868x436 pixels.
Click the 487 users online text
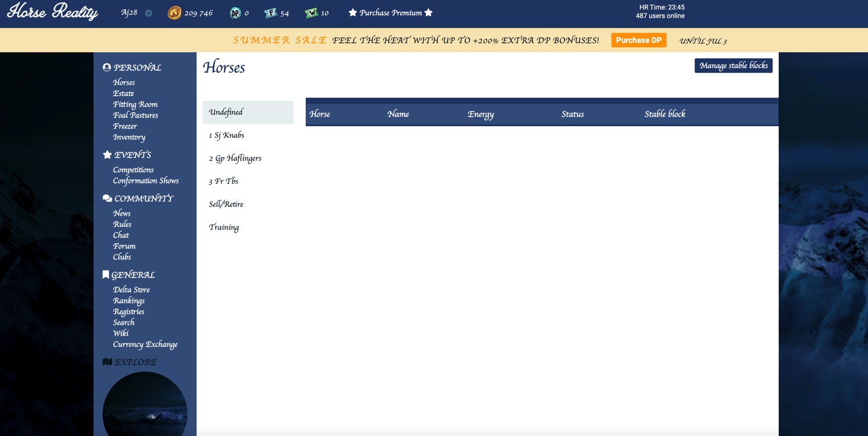point(660,16)
